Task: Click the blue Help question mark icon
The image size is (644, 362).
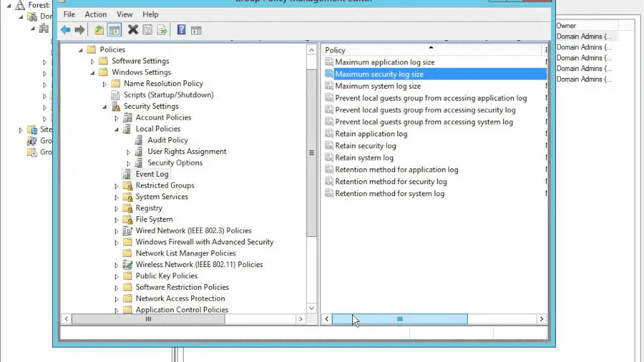Action: (182, 30)
